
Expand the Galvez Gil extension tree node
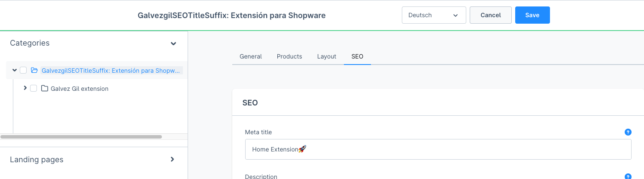[25, 88]
